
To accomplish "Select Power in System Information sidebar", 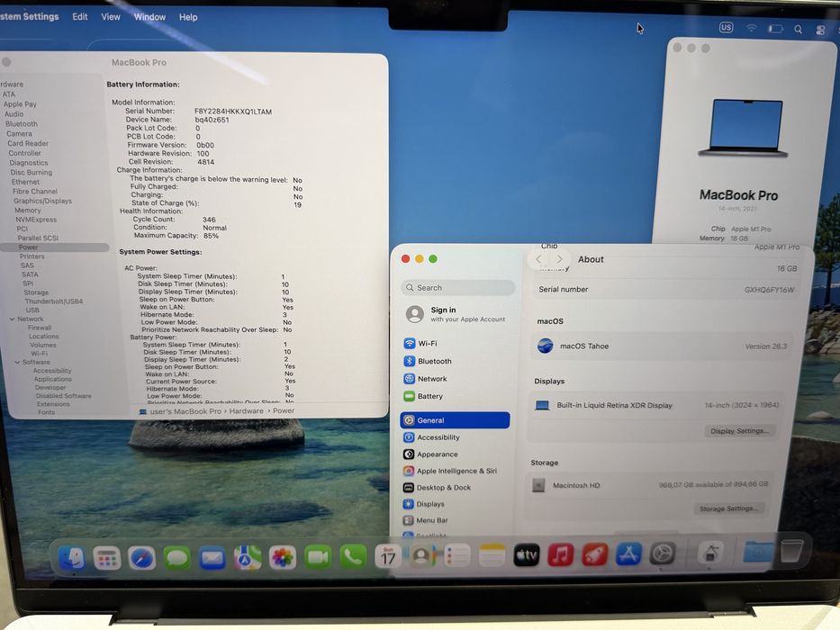I will pyautogui.click(x=55, y=247).
